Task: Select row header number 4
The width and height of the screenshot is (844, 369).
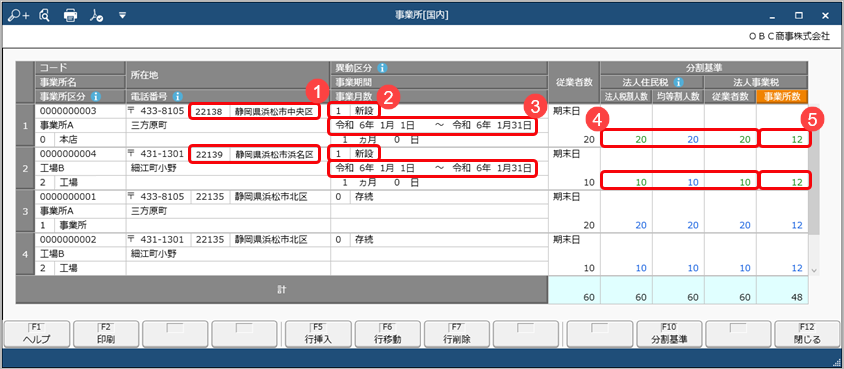Action: pyautogui.click(x=25, y=253)
